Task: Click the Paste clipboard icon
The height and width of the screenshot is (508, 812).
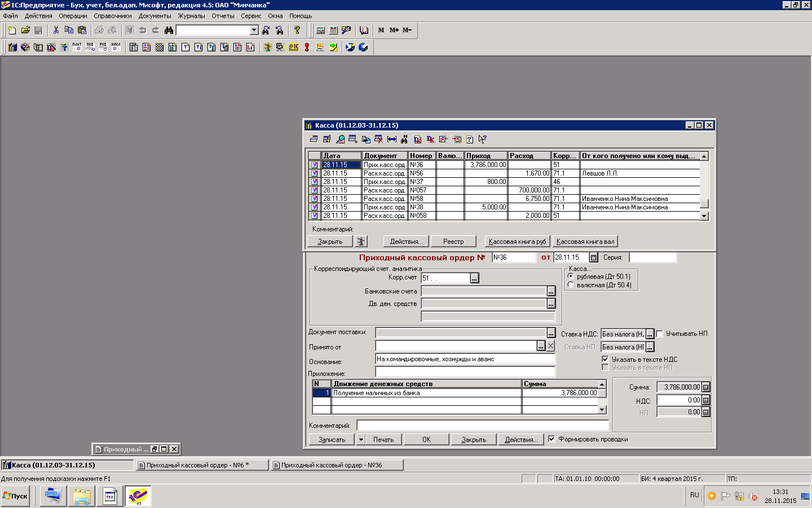Action: pyautogui.click(x=82, y=30)
